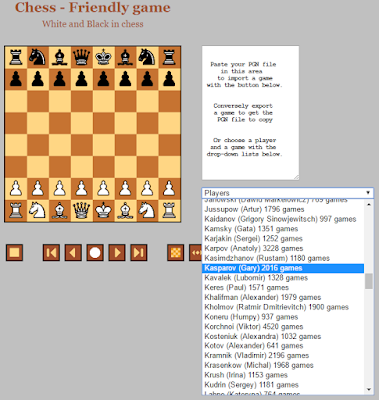Advance one move forward
The height and width of the screenshot is (400, 379).
pyautogui.click(x=117, y=252)
